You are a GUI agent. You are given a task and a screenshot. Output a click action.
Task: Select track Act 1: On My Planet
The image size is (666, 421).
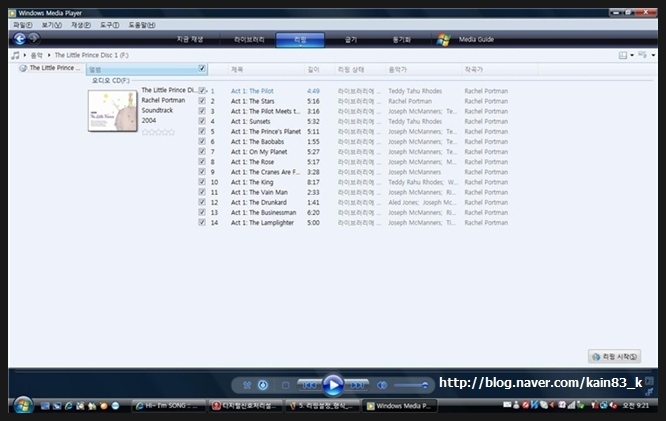tap(259, 152)
